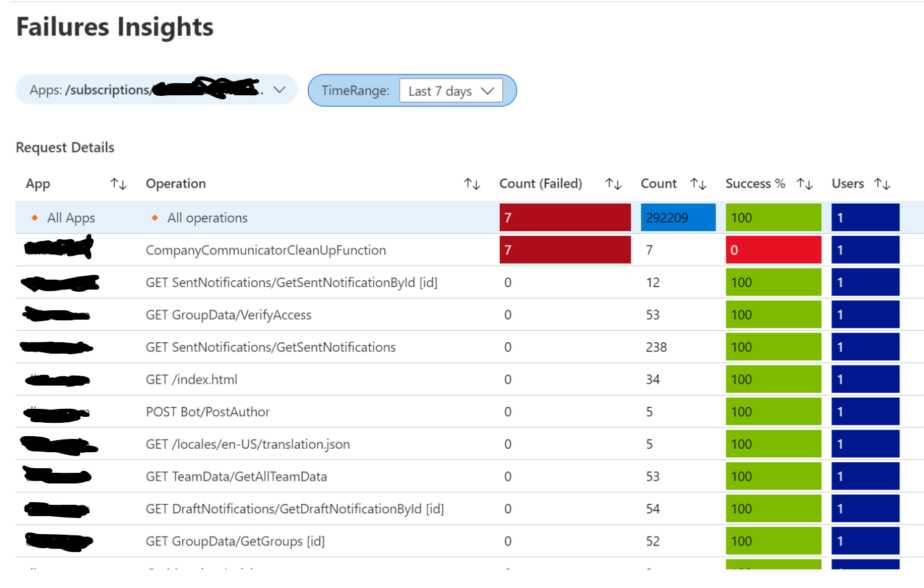This screenshot has width=924, height=588.
Task: Click the sort icon beside the App column
Action: [x=119, y=184]
